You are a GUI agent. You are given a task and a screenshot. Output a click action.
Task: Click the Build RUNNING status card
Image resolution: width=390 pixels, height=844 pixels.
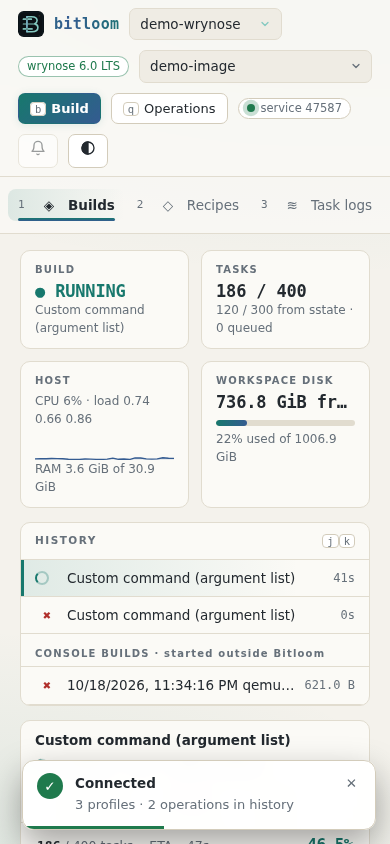[104, 299]
